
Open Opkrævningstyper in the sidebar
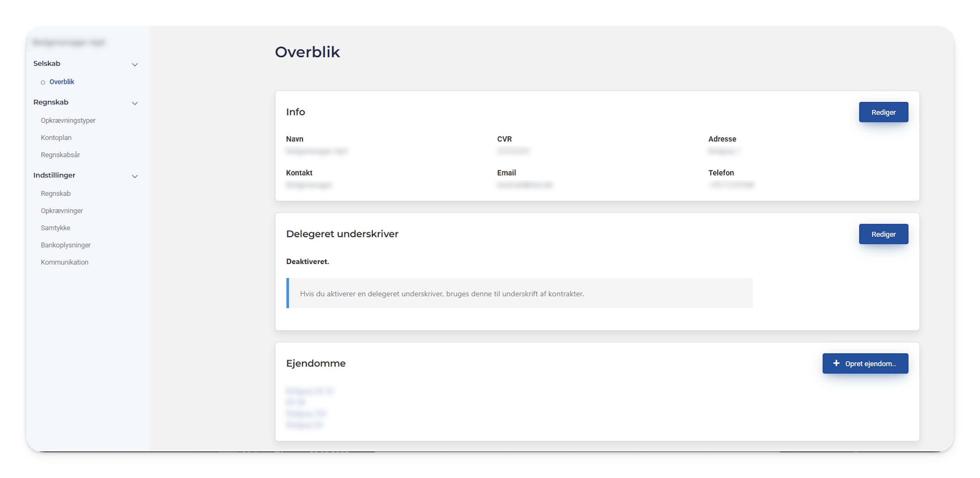pos(68,121)
